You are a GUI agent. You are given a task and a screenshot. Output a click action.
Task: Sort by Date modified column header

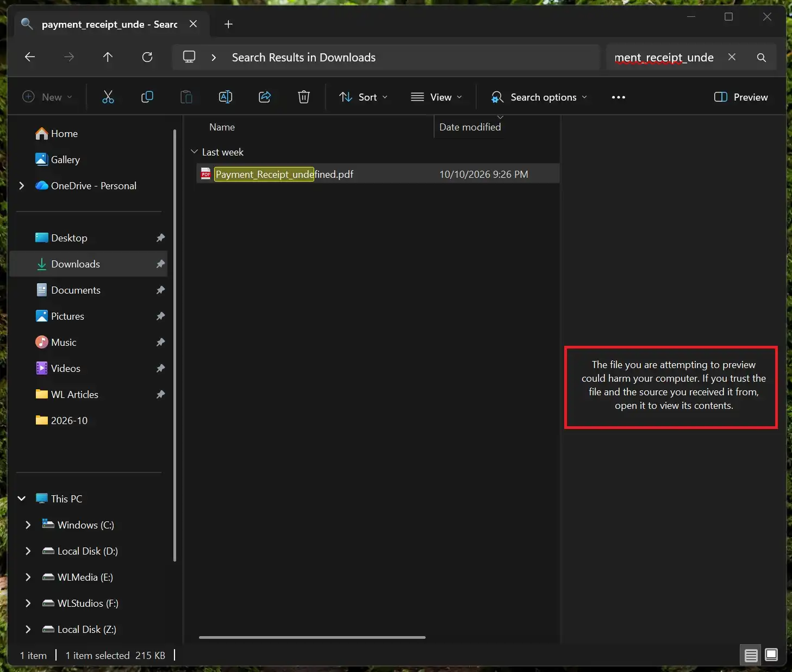(x=470, y=127)
